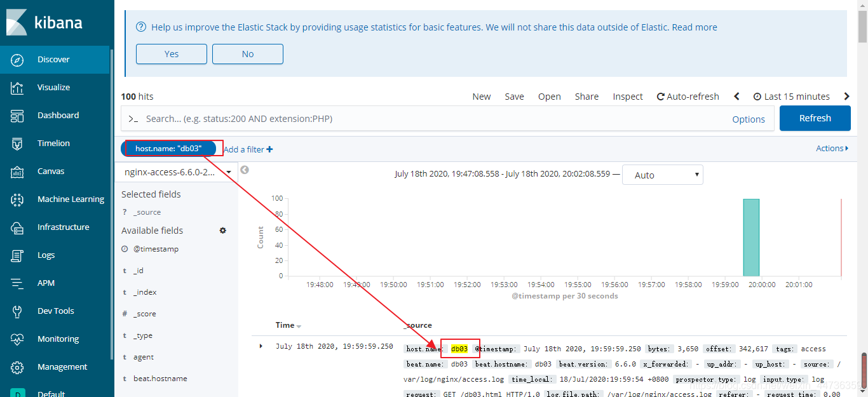
Task: Open Infrastructure icon in sidebar
Action: (18, 227)
